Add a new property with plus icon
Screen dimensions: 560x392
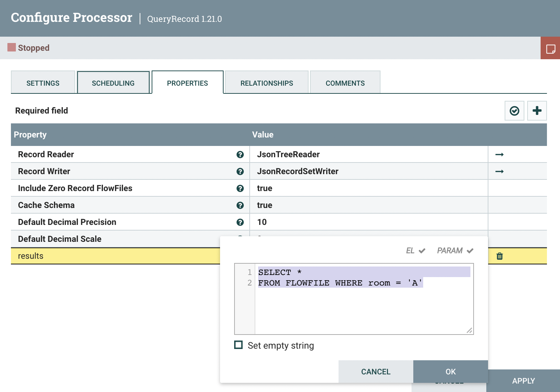click(537, 111)
